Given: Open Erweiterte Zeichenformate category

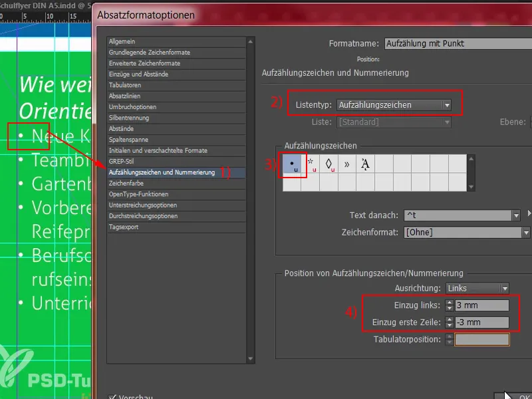Looking at the screenshot, I should 176,63.
